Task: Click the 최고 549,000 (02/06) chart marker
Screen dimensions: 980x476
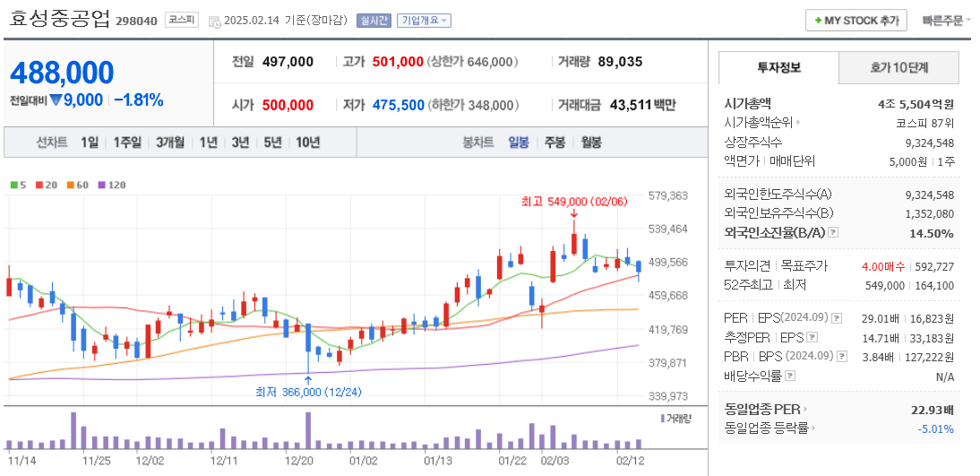Action: pos(573,202)
